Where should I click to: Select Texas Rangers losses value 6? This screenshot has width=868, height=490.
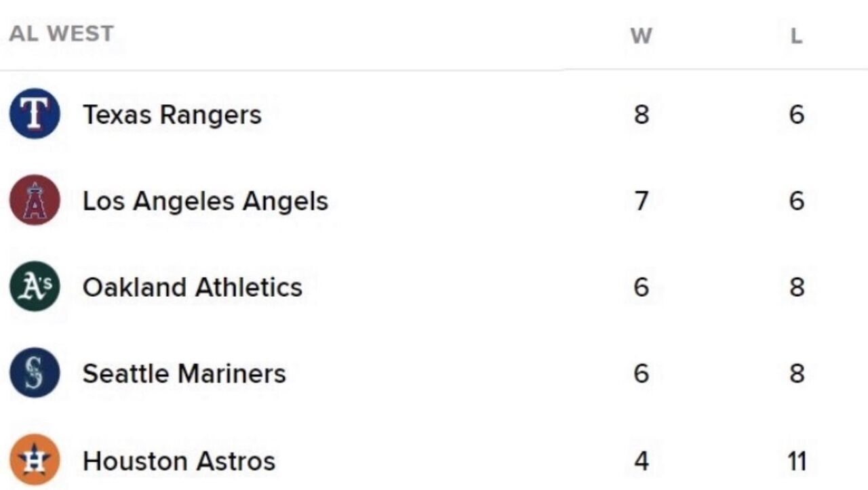coord(797,115)
